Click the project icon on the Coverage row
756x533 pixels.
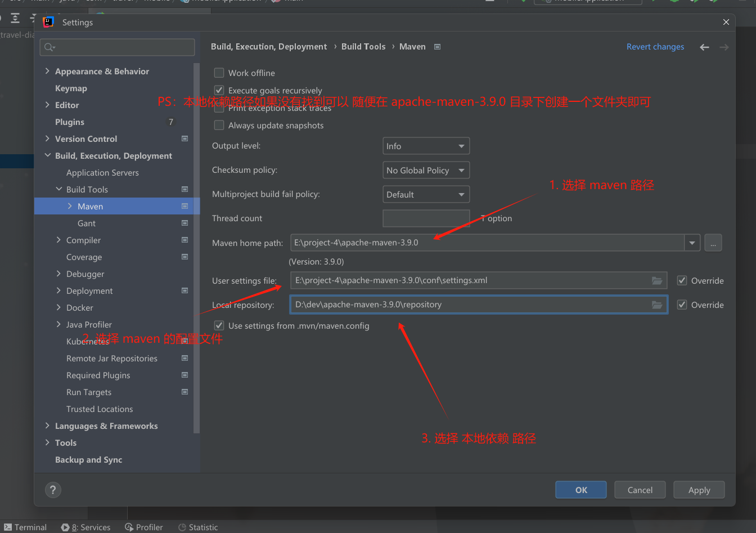(x=184, y=257)
